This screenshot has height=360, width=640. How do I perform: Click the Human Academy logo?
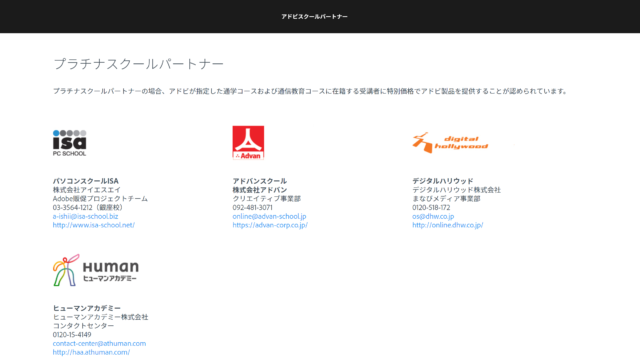(x=96, y=270)
